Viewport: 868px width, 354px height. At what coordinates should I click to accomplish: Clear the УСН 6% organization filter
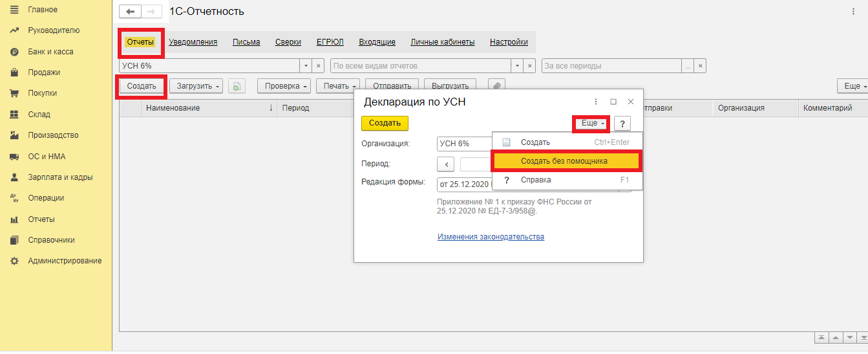pyautogui.click(x=318, y=66)
